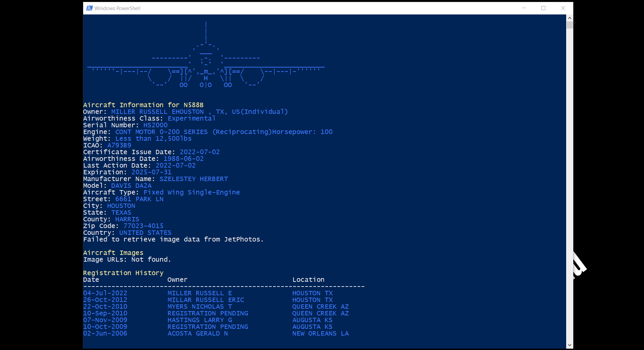Viewport: 644px width, 350px height.
Task: Click the history date '22-Oct-2010'
Action: (105, 307)
